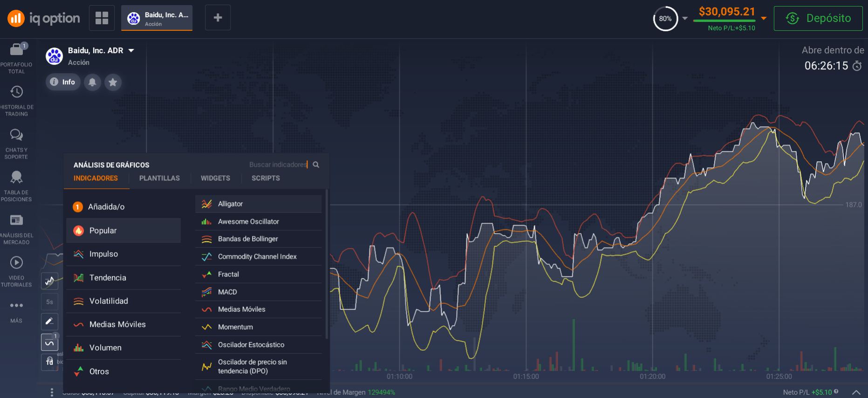Screen dimensions: 868x398
Task: Add the Oscilador Estocástico indicator
Action: [259, 344]
